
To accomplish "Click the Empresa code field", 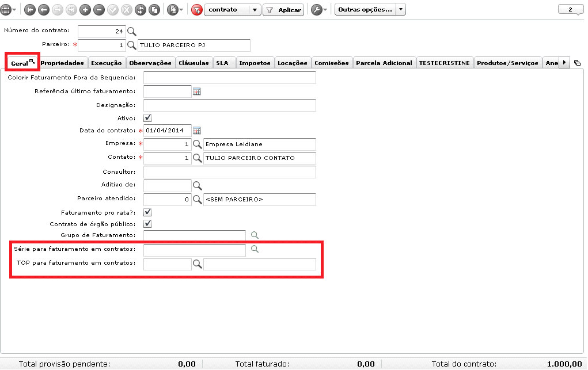I will (x=167, y=144).
